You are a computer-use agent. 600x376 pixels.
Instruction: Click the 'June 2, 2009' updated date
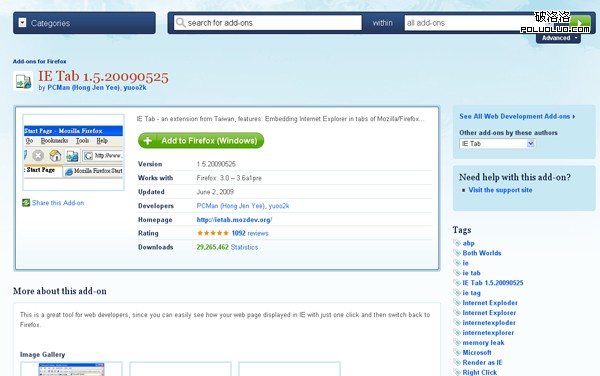(215, 192)
